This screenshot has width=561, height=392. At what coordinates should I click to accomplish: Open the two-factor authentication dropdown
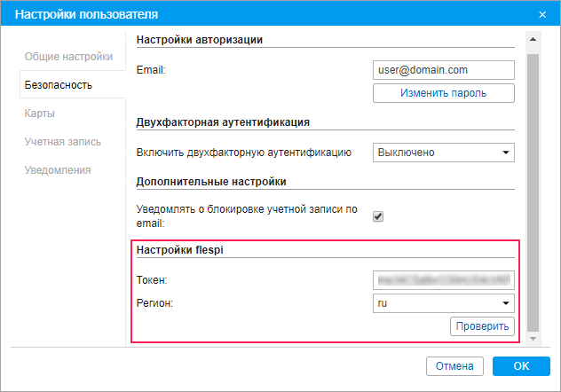click(x=444, y=153)
